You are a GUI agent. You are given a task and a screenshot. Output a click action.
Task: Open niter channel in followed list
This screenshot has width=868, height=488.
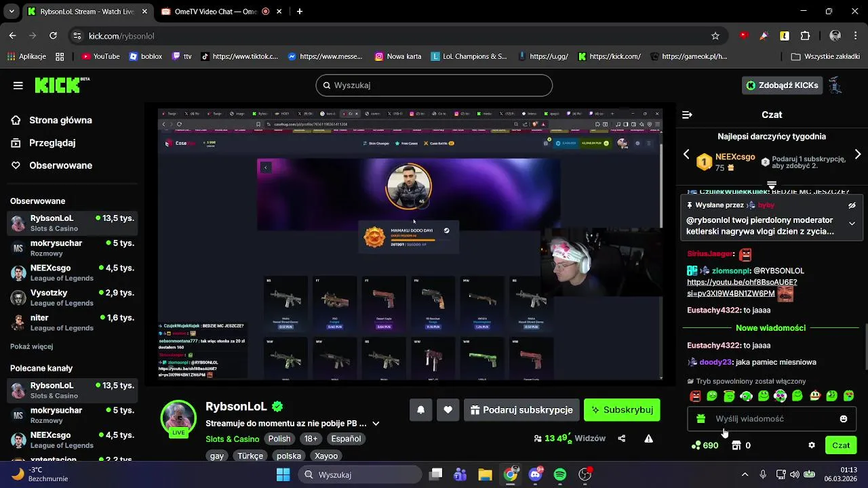[x=72, y=323]
